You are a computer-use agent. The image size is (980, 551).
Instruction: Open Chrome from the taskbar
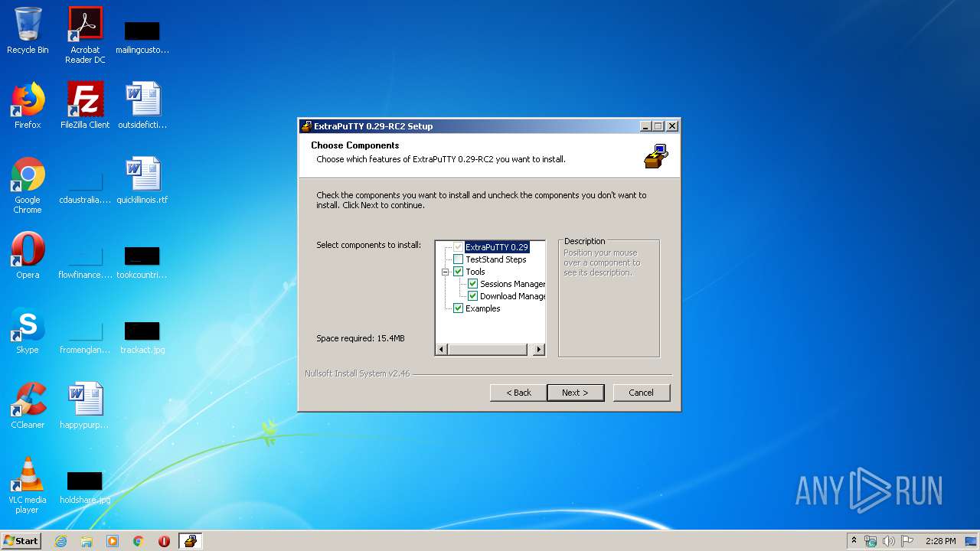(x=139, y=541)
